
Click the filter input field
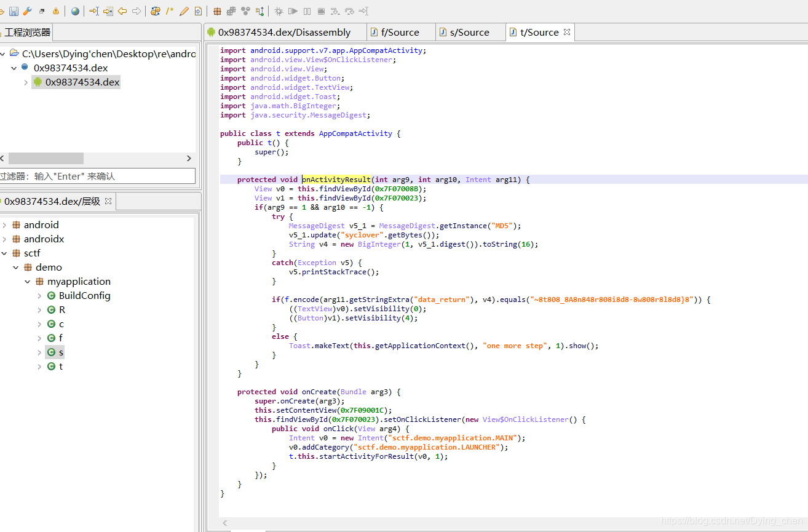click(97, 177)
